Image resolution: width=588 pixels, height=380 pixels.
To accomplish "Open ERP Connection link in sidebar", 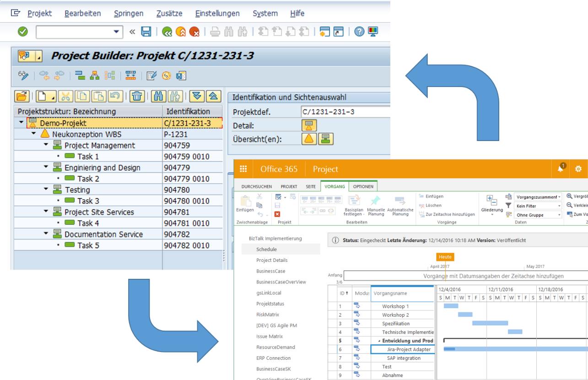I will (273, 358).
